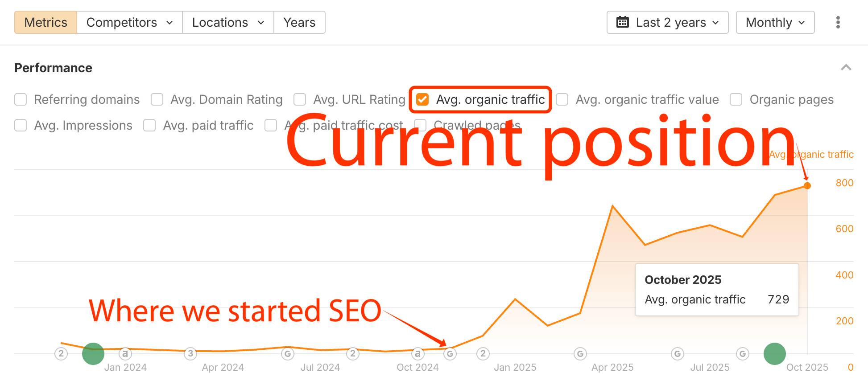The height and width of the screenshot is (385, 868).
Task: Open the Competitors dropdown tab
Action: [x=129, y=22]
